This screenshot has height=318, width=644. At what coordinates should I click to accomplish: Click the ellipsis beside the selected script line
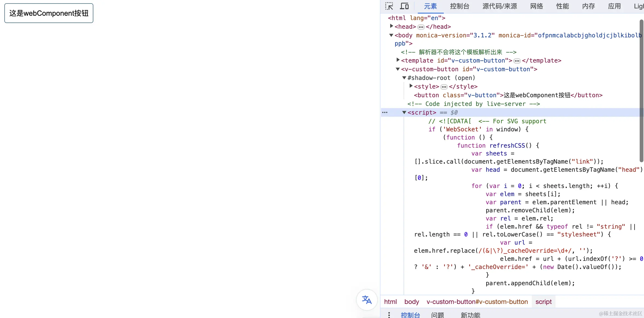(x=385, y=112)
